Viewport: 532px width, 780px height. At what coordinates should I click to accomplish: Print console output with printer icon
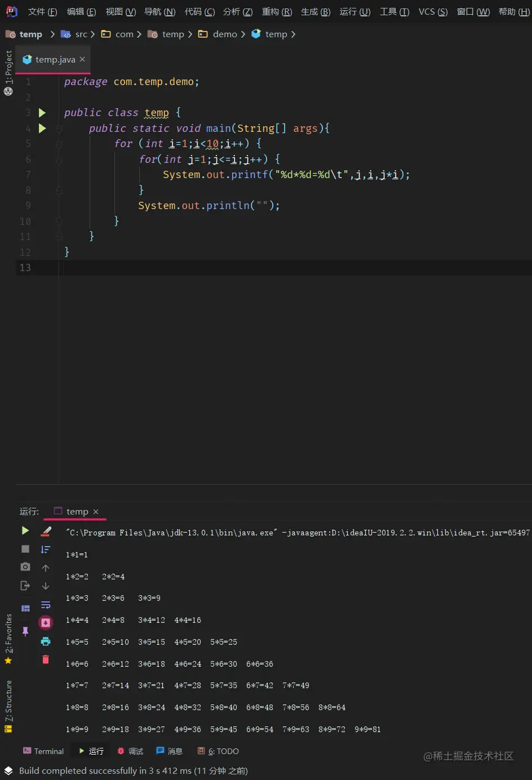click(x=46, y=641)
